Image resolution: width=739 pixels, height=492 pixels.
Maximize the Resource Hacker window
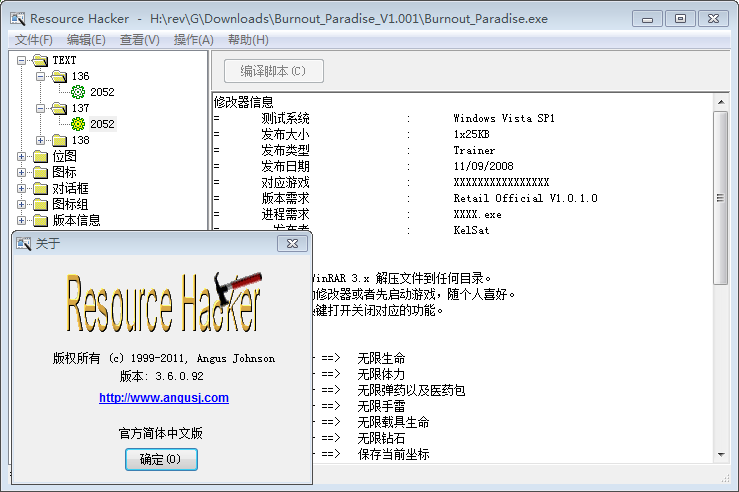coord(680,19)
